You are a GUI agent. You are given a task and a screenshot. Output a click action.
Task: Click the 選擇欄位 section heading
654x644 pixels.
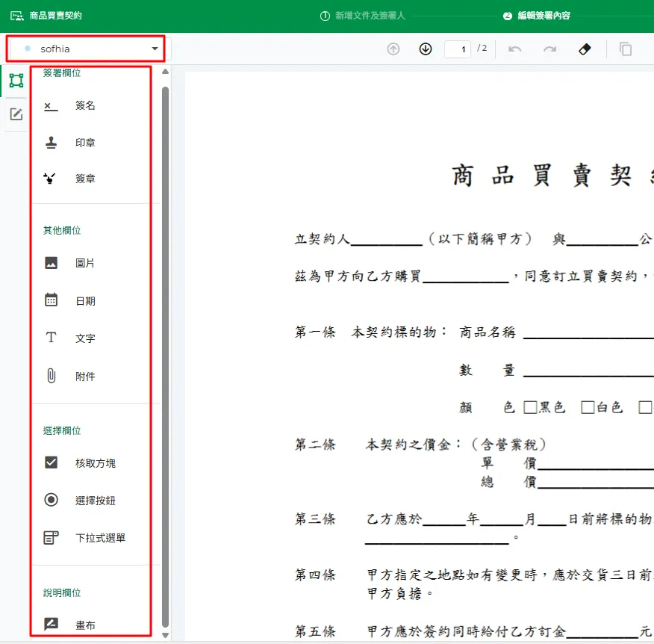click(62, 431)
